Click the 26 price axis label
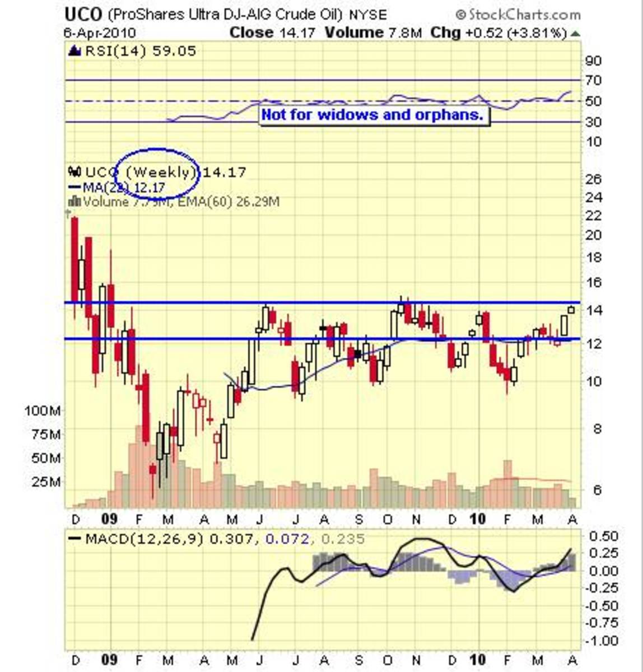 595,180
